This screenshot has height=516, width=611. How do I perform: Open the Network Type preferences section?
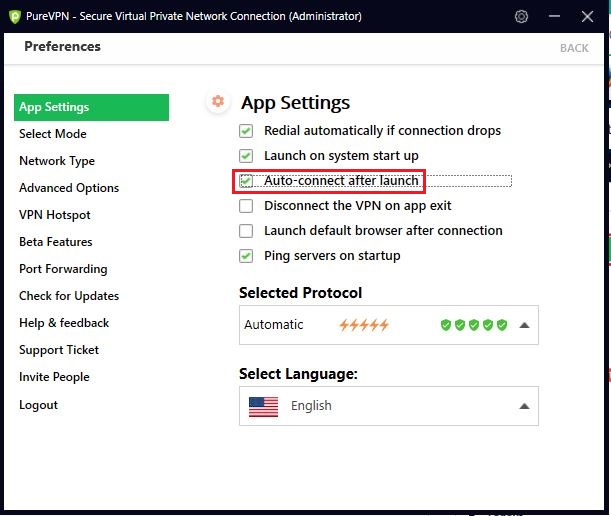(x=57, y=161)
